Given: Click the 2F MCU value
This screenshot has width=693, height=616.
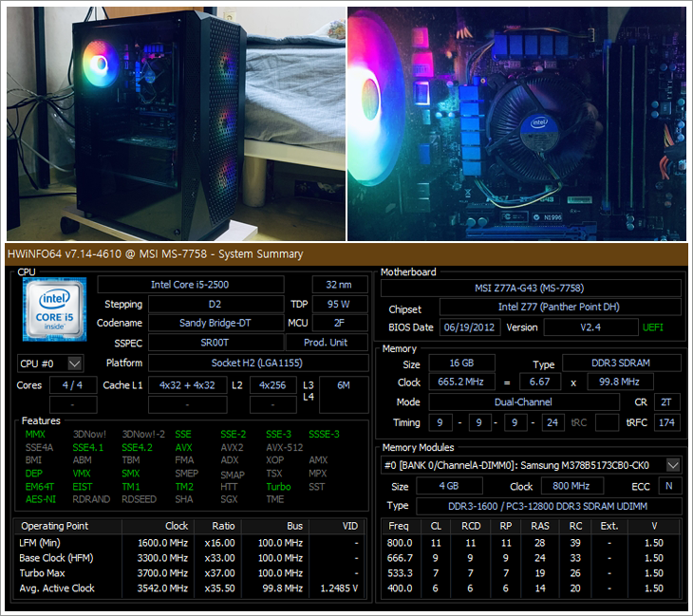Looking at the screenshot, I should pyautogui.click(x=339, y=323).
